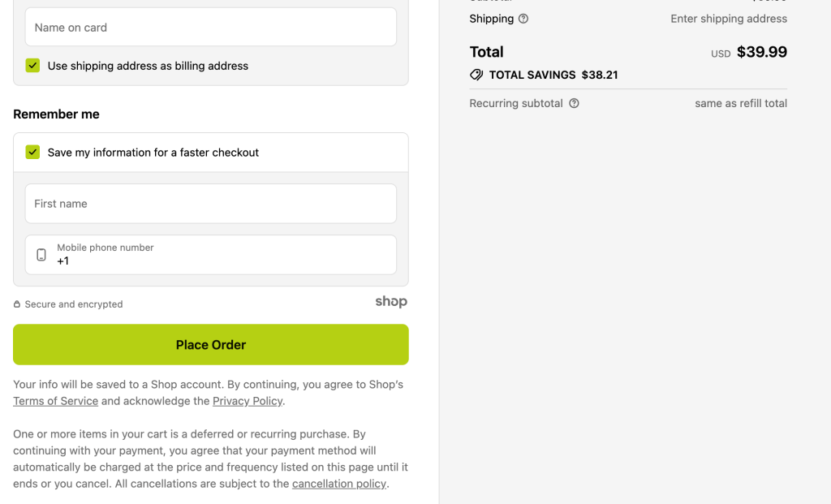Image resolution: width=831 pixels, height=504 pixels.
Task: Click the lock icon beside Secure and encrypted
Action: coord(17,304)
